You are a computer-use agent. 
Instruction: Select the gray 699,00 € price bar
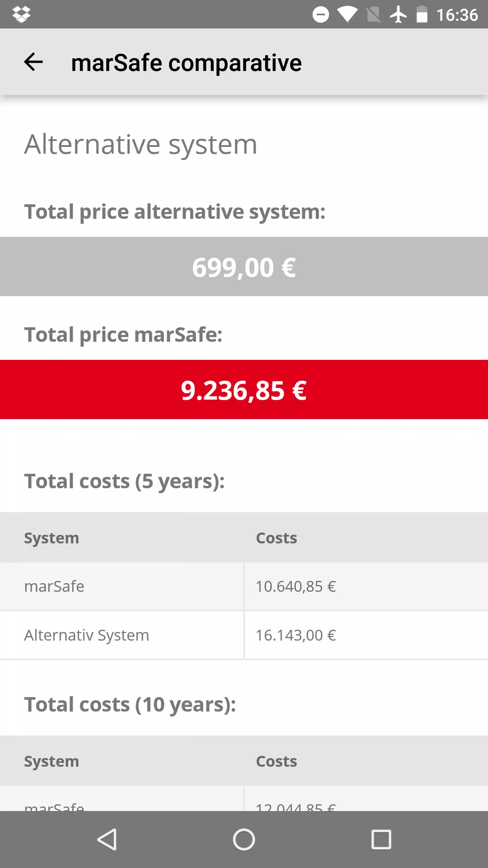(244, 267)
